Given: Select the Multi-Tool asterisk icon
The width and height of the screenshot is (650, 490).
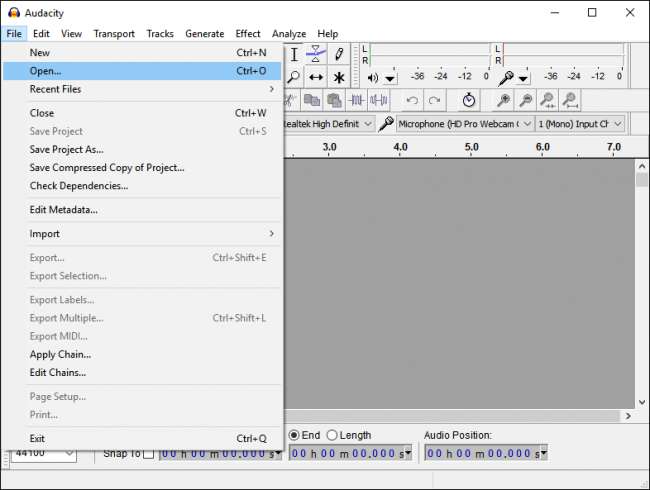Looking at the screenshot, I should 339,77.
